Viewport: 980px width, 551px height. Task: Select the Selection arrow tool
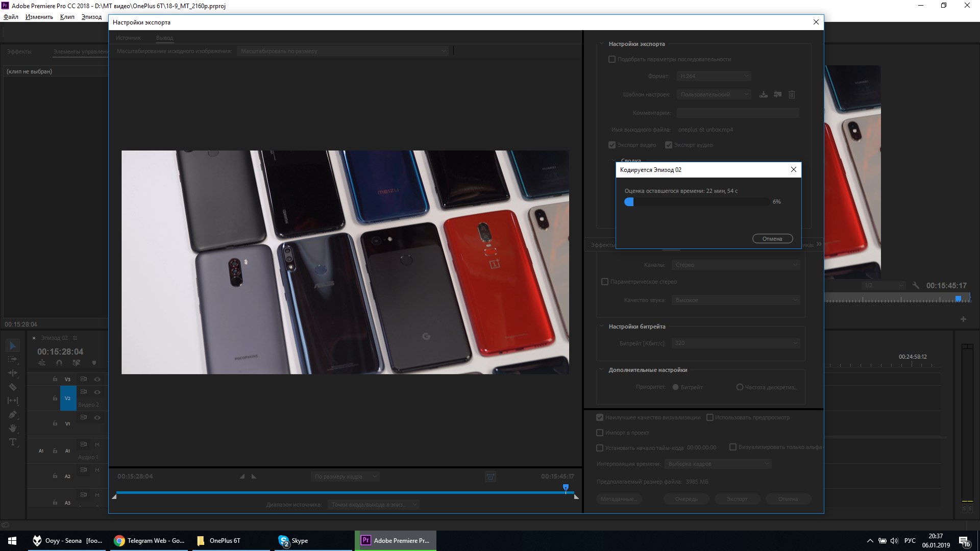tap(13, 346)
